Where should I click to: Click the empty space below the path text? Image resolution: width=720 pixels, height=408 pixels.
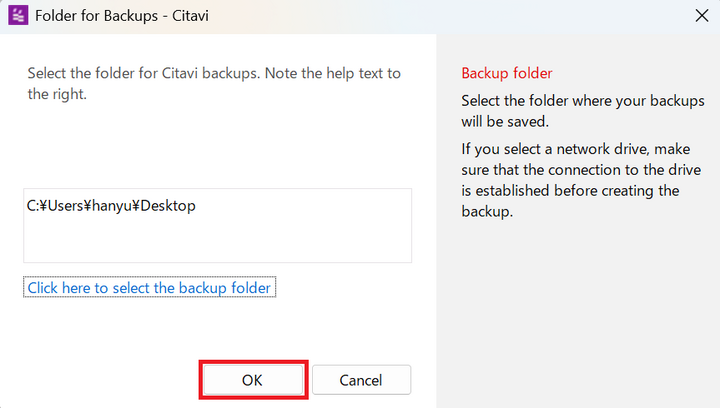(218, 241)
